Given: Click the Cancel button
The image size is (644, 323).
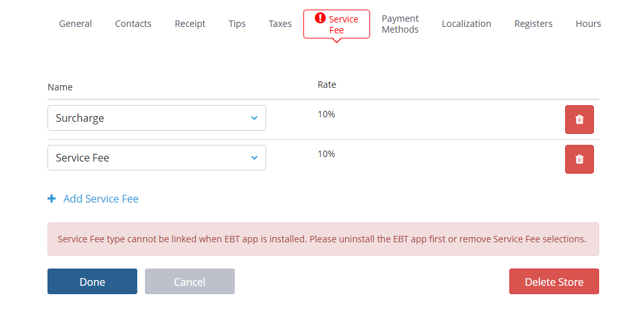Looking at the screenshot, I should pos(190,281).
